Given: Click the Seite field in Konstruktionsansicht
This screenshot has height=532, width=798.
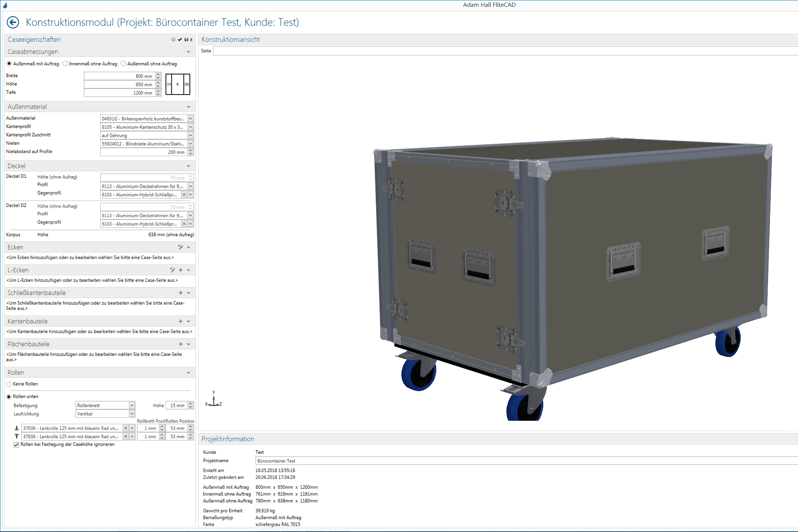Looking at the screenshot, I should (505, 51).
